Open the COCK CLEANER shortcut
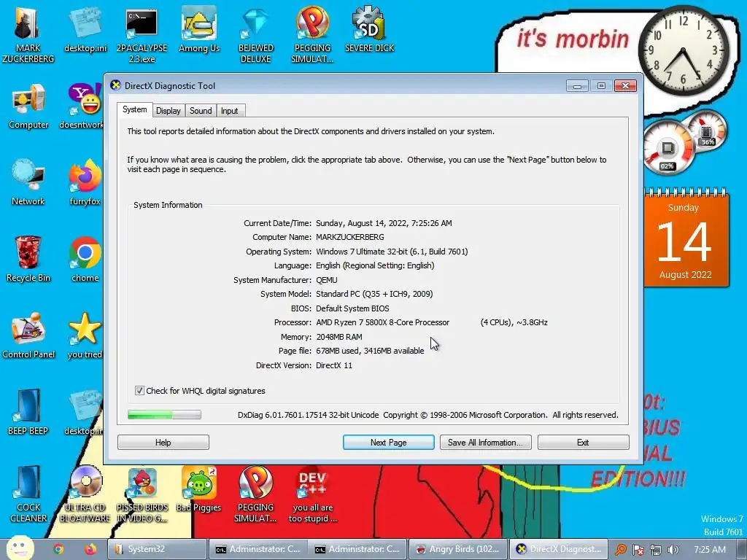Screen dimensions: 747x560 point(28,494)
